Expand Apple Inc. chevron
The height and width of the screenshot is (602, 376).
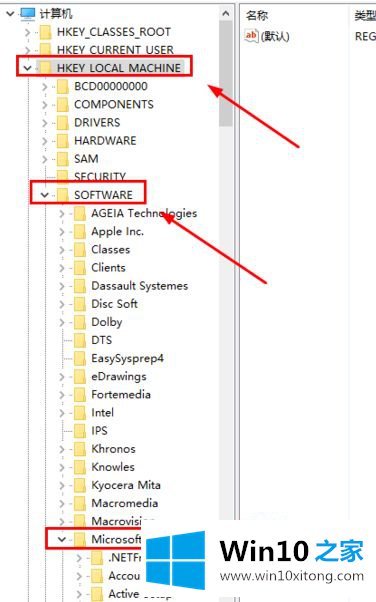(62, 232)
